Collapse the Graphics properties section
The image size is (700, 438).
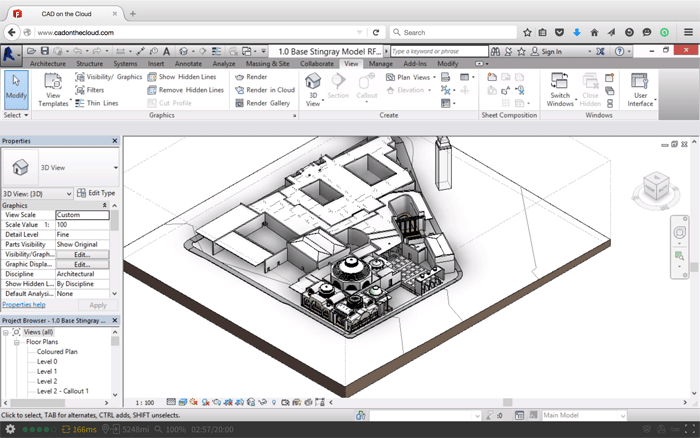[x=104, y=205]
